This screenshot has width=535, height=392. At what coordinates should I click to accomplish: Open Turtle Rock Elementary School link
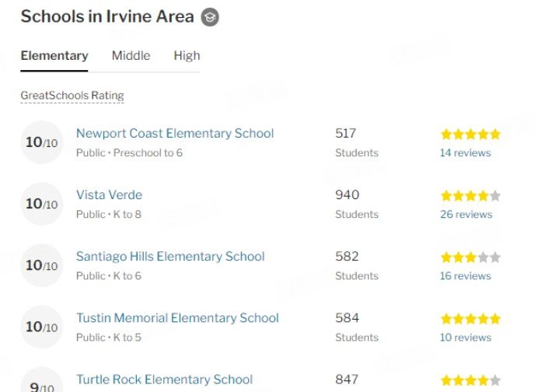pyautogui.click(x=164, y=380)
